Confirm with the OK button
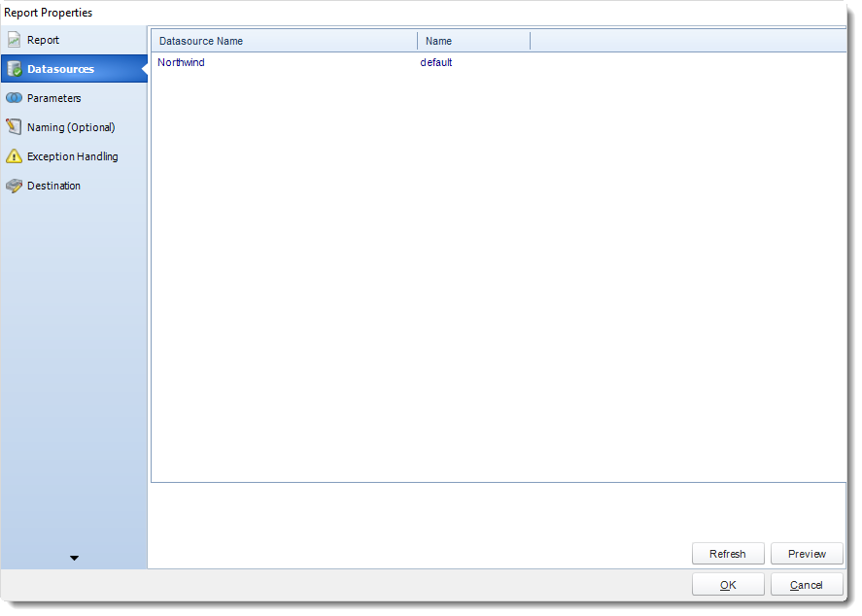This screenshot has width=862, height=616. 728,585
